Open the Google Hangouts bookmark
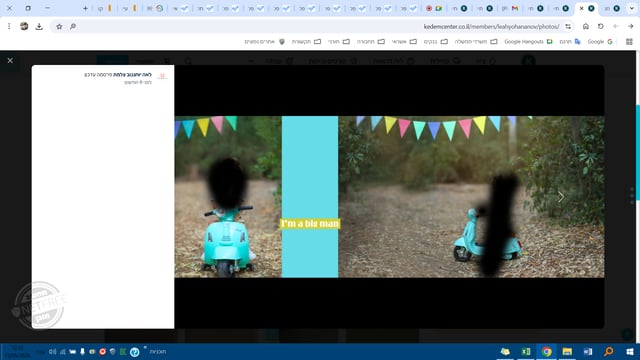640x360 pixels. tap(529, 42)
